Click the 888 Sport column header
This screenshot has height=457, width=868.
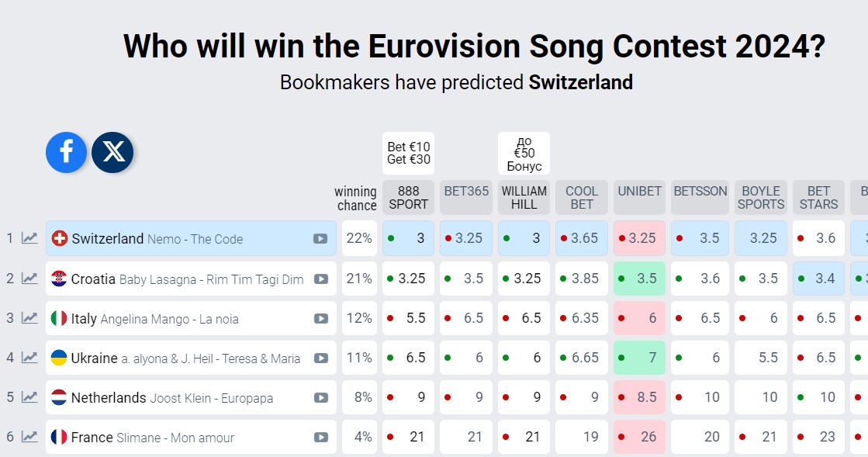pos(408,198)
